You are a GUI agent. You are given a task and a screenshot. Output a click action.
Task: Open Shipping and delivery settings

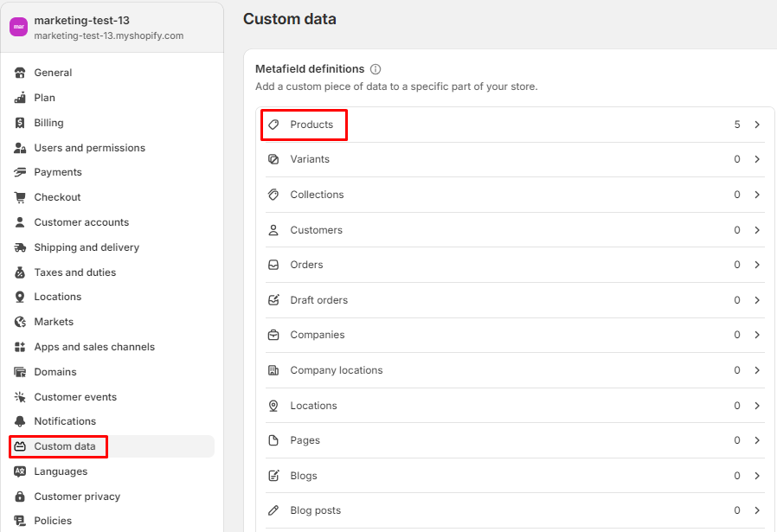pos(87,247)
